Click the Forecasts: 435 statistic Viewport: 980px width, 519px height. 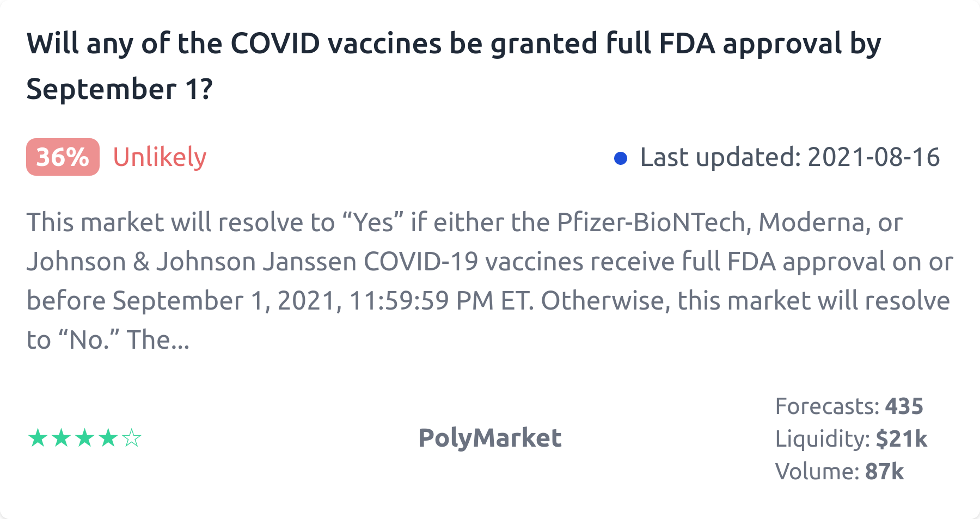(x=849, y=406)
